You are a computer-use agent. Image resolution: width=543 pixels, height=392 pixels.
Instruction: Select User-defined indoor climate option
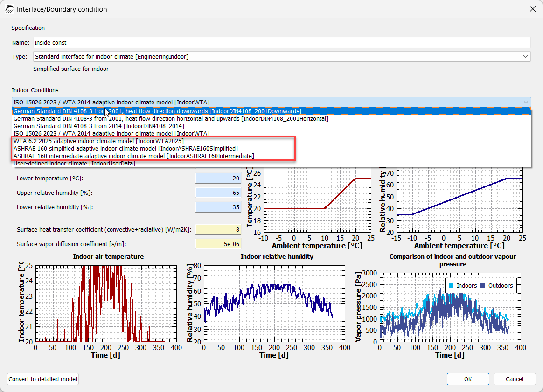click(x=271, y=163)
